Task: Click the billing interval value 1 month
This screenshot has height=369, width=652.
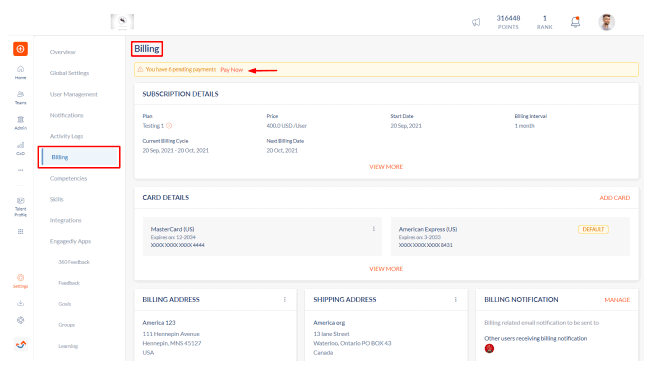Action: pyautogui.click(x=524, y=126)
